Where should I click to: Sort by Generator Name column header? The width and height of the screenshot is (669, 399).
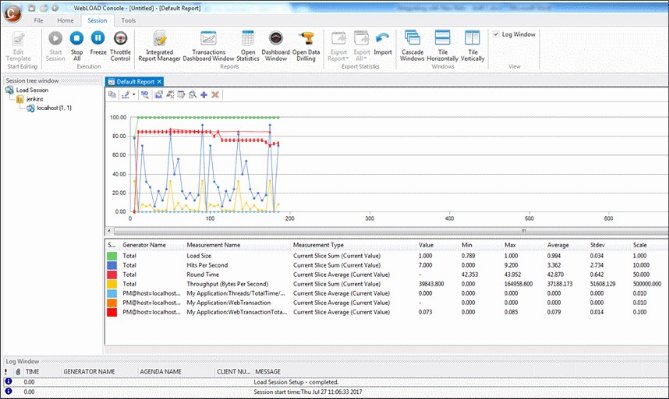[x=144, y=245]
